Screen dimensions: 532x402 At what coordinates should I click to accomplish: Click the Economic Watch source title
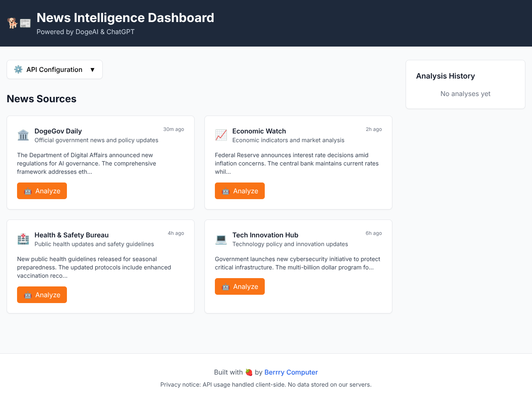[x=259, y=131]
